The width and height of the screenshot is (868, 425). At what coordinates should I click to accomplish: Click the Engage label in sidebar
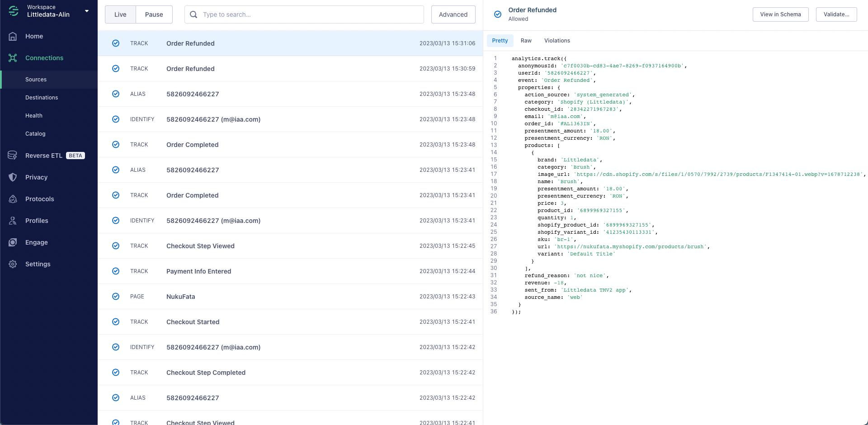tap(37, 242)
